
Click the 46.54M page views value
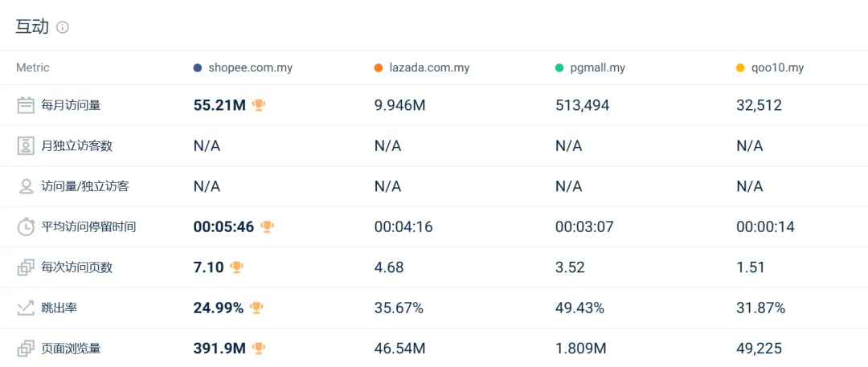[x=399, y=349]
